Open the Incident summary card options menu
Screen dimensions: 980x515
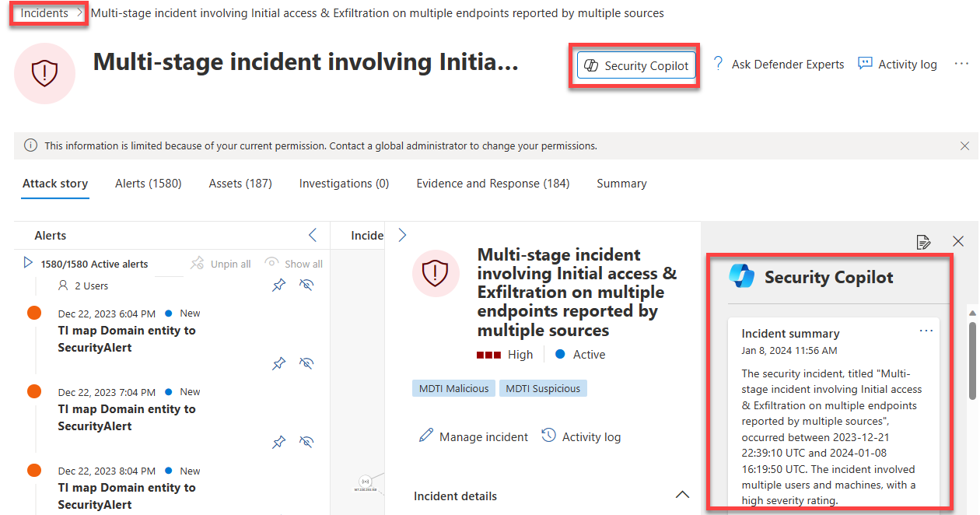pyautogui.click(x=926, y=331)
